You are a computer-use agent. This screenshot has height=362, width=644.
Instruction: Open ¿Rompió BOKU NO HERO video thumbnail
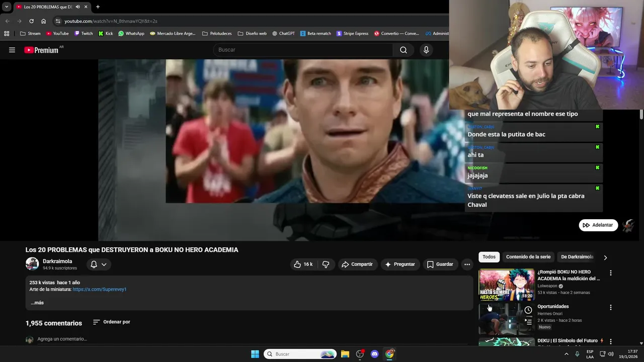[506, 285]
